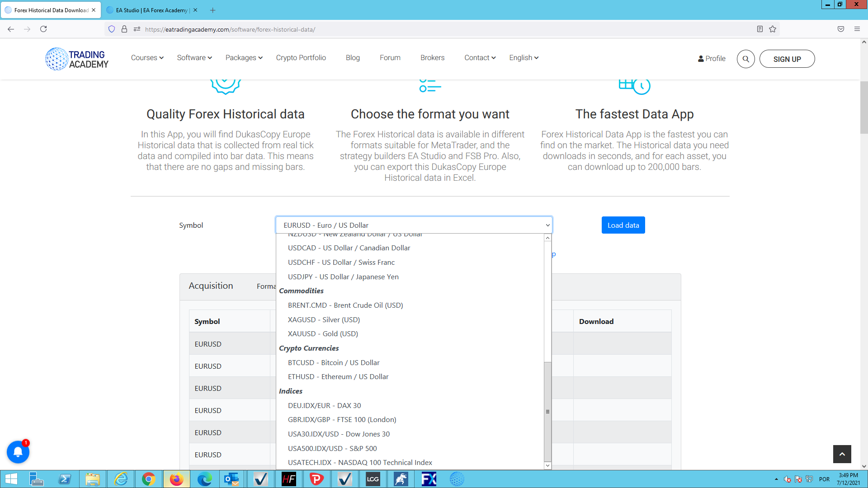Click the browser address bar URL
Viewport: 868px width, 488px height.
coord(230,29)
